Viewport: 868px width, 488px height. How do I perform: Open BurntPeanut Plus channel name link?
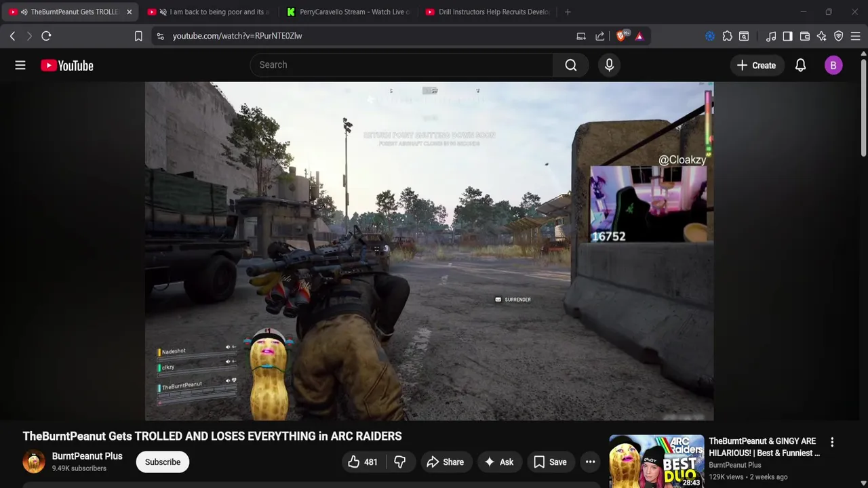pyautogui.click(x=87, y=456)
